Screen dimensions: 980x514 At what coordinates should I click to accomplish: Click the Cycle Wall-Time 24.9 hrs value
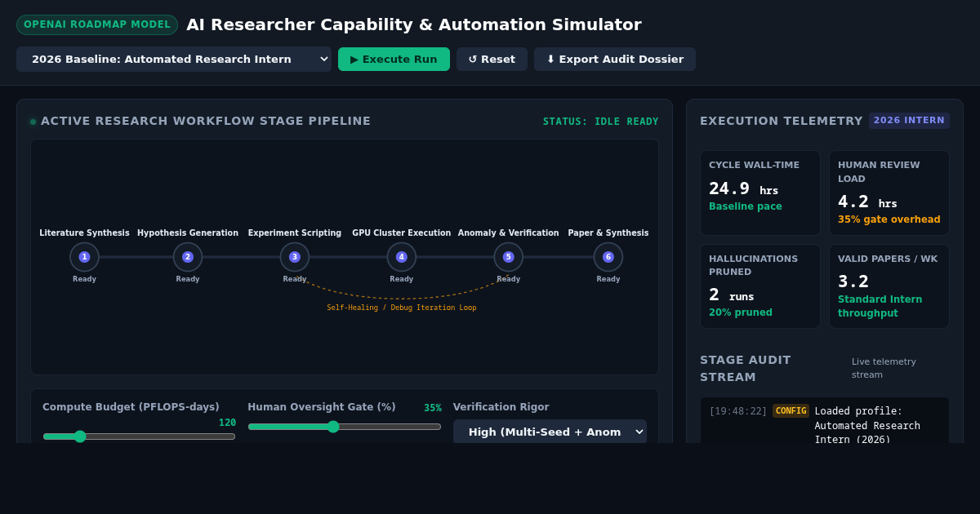(x=743, y=189)
